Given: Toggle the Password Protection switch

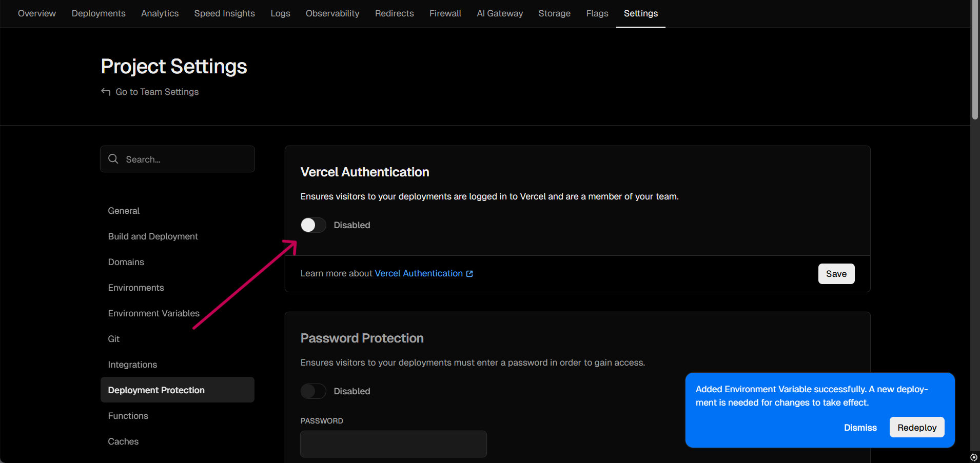Looking at the screenshot, I should 313,391.
